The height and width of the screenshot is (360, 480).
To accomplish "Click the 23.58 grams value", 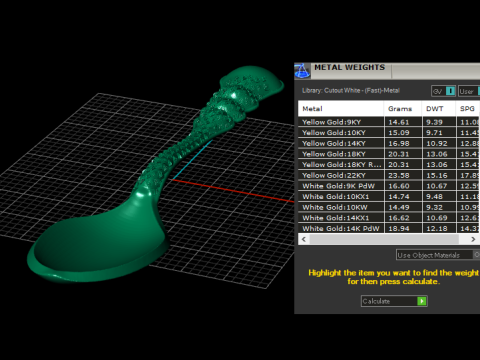I will click(399, 175).
